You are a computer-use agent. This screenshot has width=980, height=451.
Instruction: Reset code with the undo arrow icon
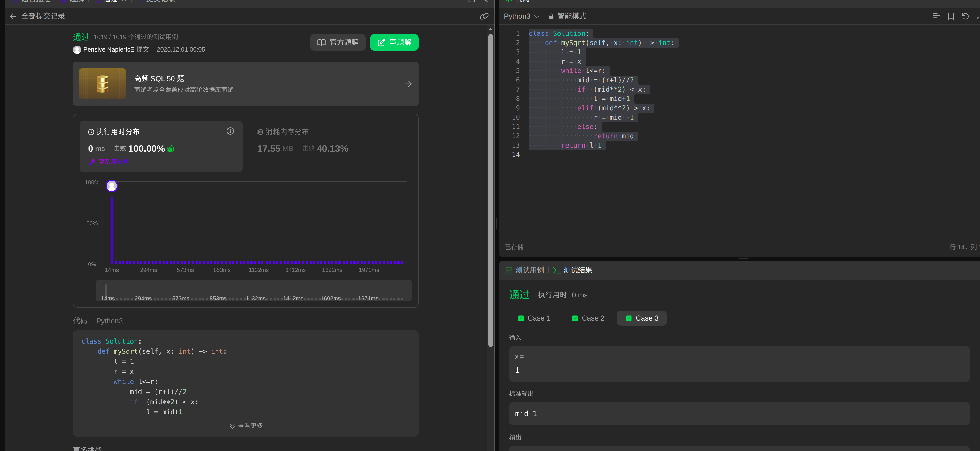tap(965, 16)
